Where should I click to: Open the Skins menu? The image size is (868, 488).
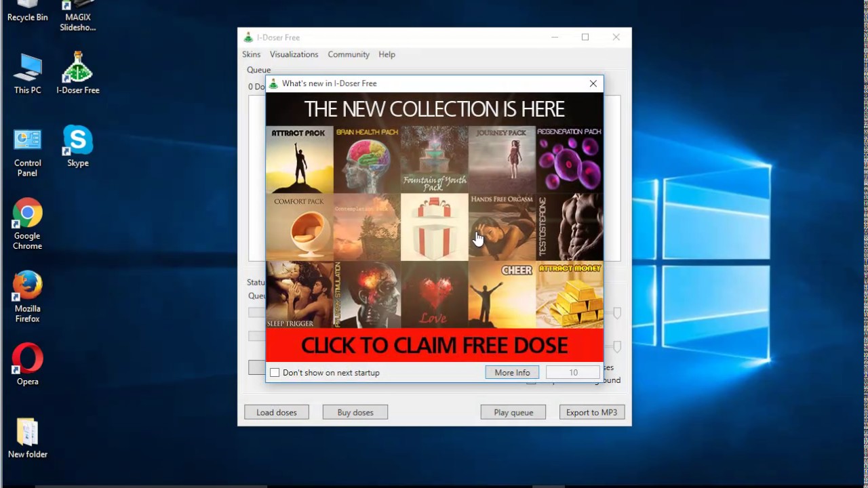(251, 54)
